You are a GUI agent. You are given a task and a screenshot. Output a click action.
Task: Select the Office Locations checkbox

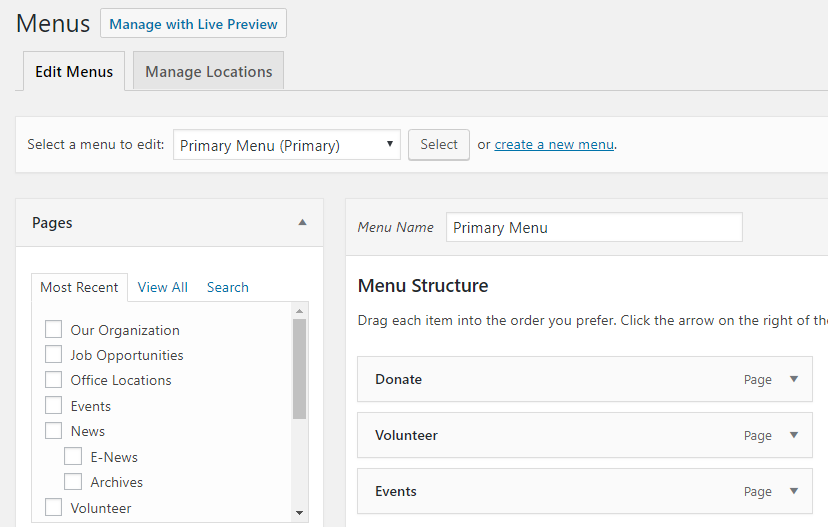click(54, 380)
